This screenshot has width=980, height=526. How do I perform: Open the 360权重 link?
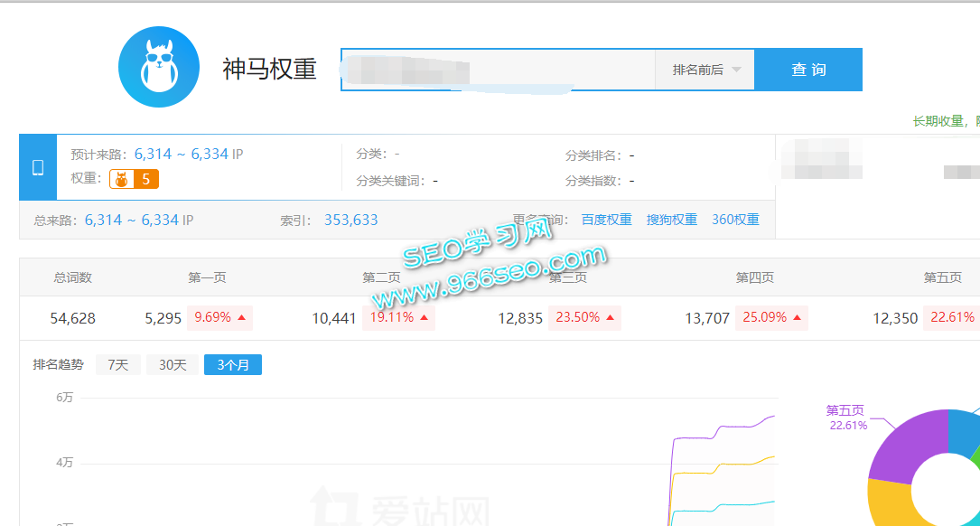pyautogui.click(x=735, y=220)
